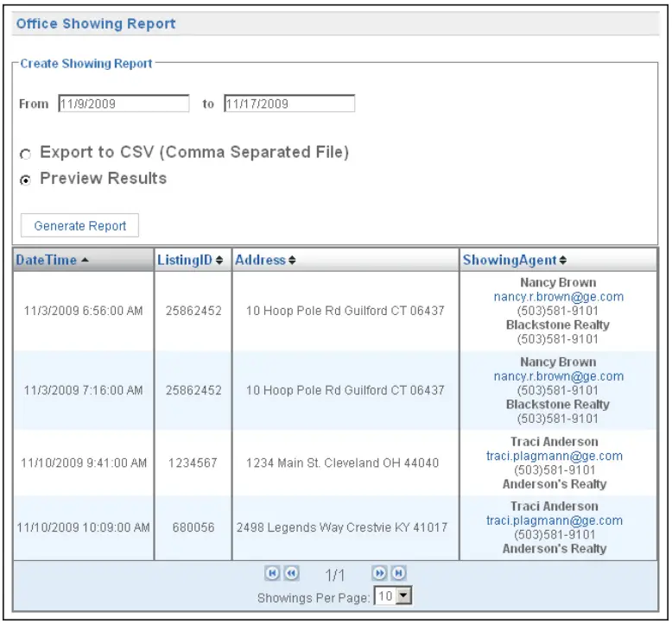672x624 pixels.
Task: Click the 11/3/2009 6:56:00 AM cell
Action: click(83, 311)
